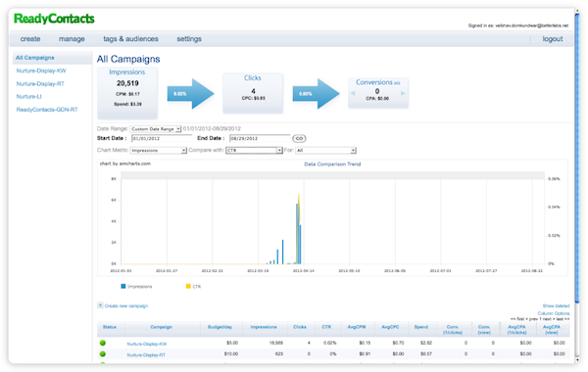Sort by Clicks column header
Screen dimensions: 588x372
tap(300, 327)
